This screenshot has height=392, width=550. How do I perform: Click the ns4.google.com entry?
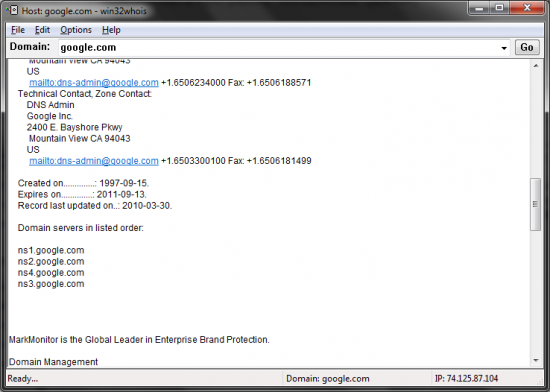(x=51, y=273)
